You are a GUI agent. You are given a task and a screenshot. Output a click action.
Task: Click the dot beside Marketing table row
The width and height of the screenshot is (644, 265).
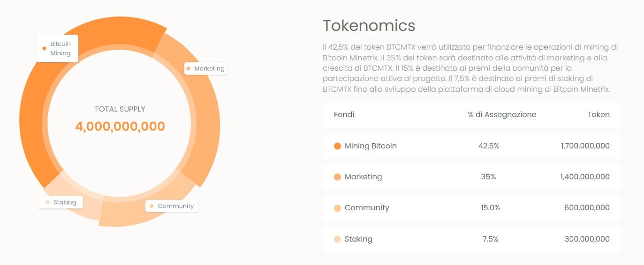pos(337,177)
